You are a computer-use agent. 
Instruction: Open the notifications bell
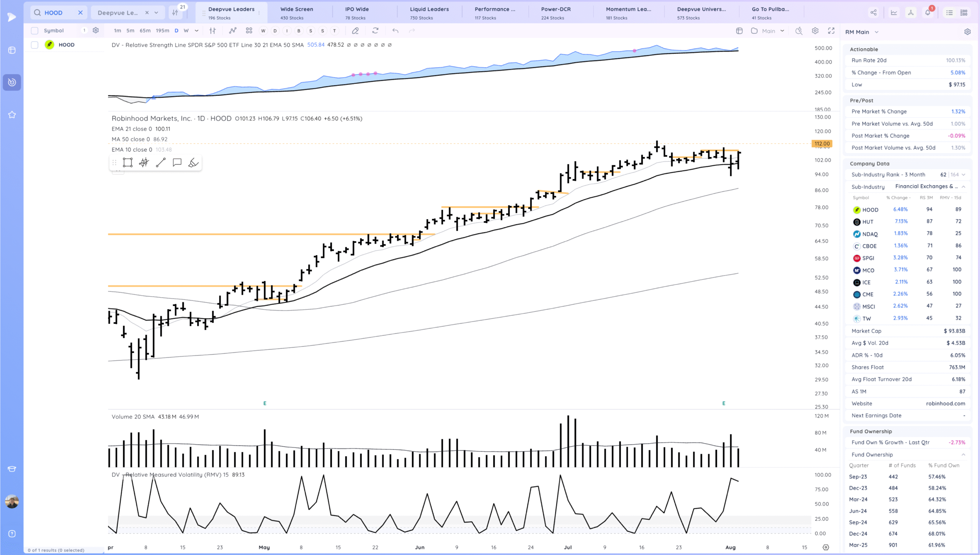928,12
